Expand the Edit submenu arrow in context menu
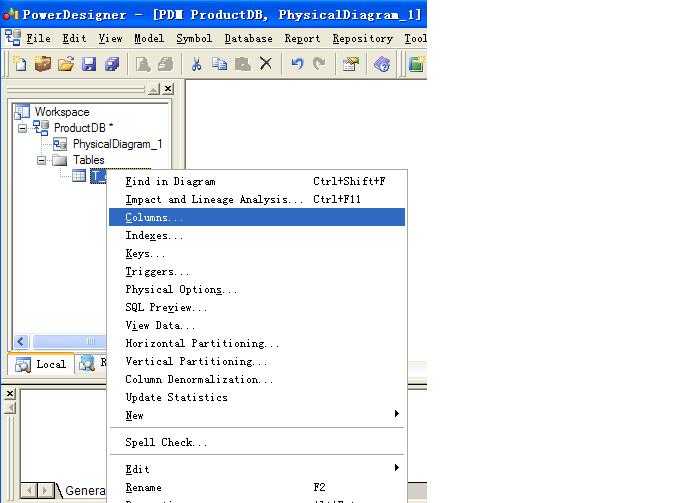 pyautogui.click(x=396, y=467)
